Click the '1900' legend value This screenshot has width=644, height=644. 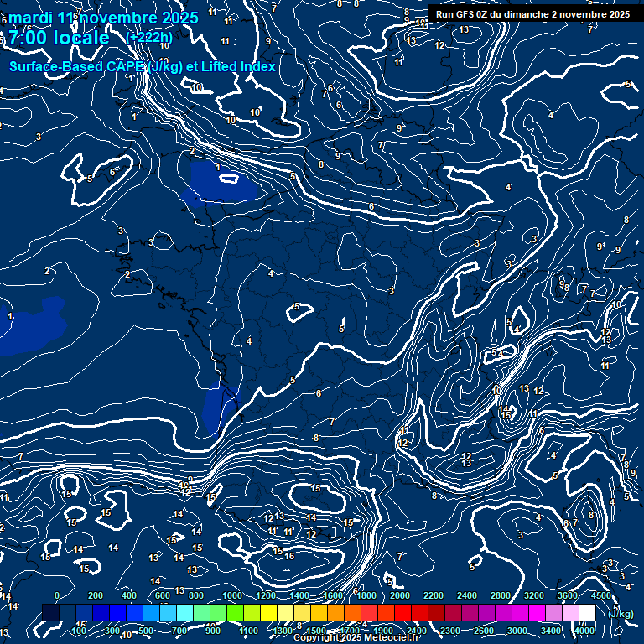[383, 631]
